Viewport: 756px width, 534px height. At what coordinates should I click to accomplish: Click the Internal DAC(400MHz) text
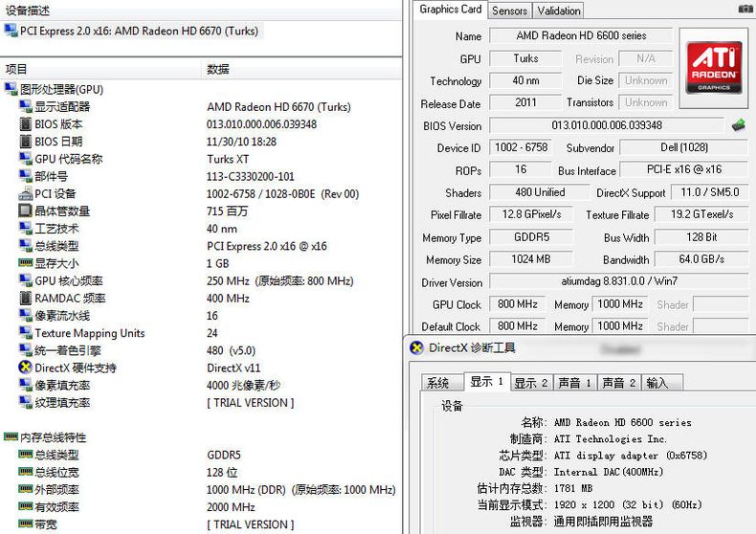coord(609,472)
